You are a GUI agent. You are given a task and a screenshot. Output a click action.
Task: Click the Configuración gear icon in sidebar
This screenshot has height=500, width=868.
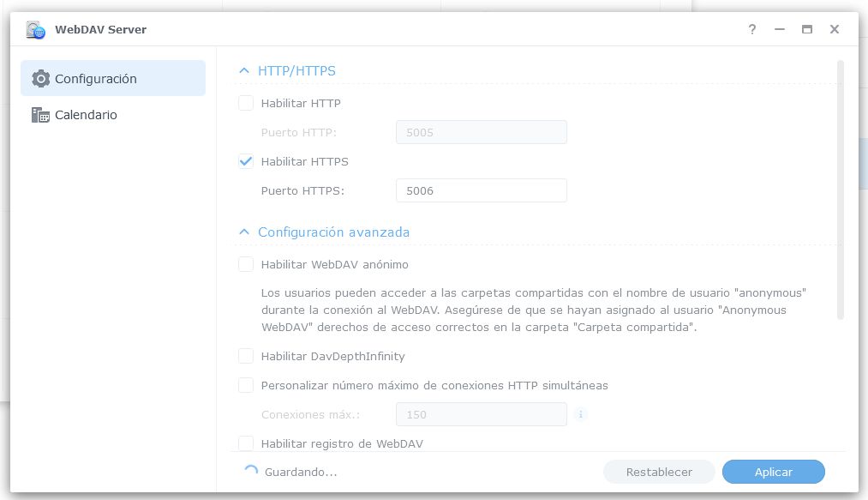point(40,79)
